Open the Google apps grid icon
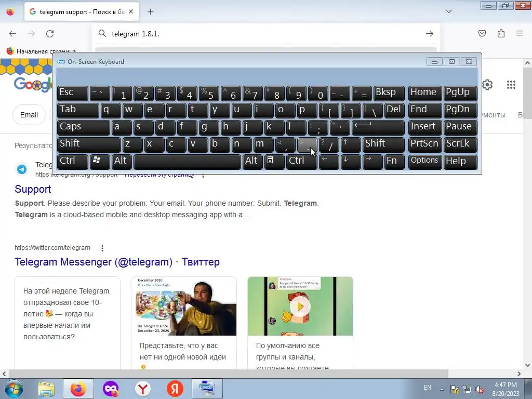Viewport: 532px width, 399px height. (x=511, y=85)
